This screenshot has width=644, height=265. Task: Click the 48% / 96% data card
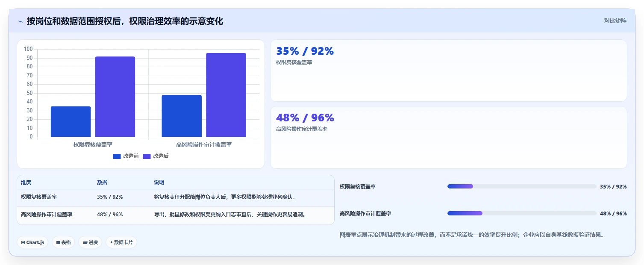click(449, 137)
